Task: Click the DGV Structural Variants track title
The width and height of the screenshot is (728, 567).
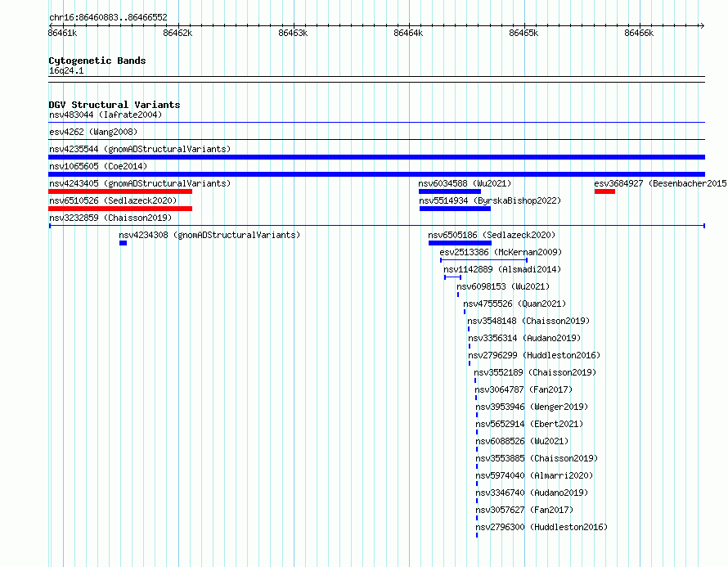Action: click(x=115, y=105)
